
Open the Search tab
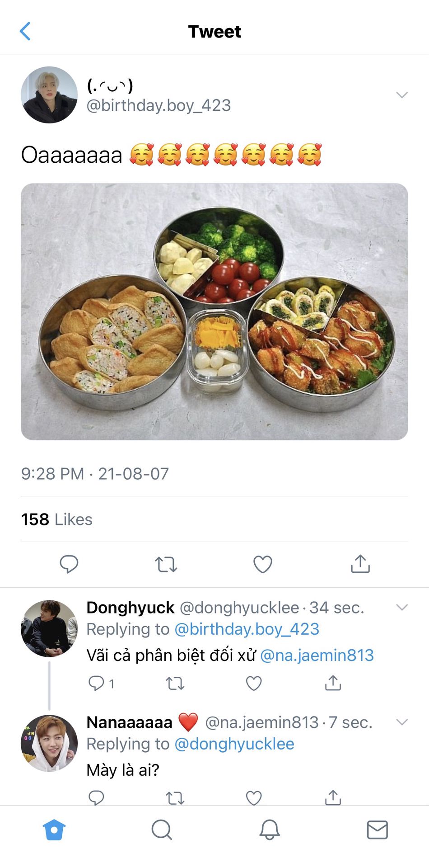click(x=161, y=830)
